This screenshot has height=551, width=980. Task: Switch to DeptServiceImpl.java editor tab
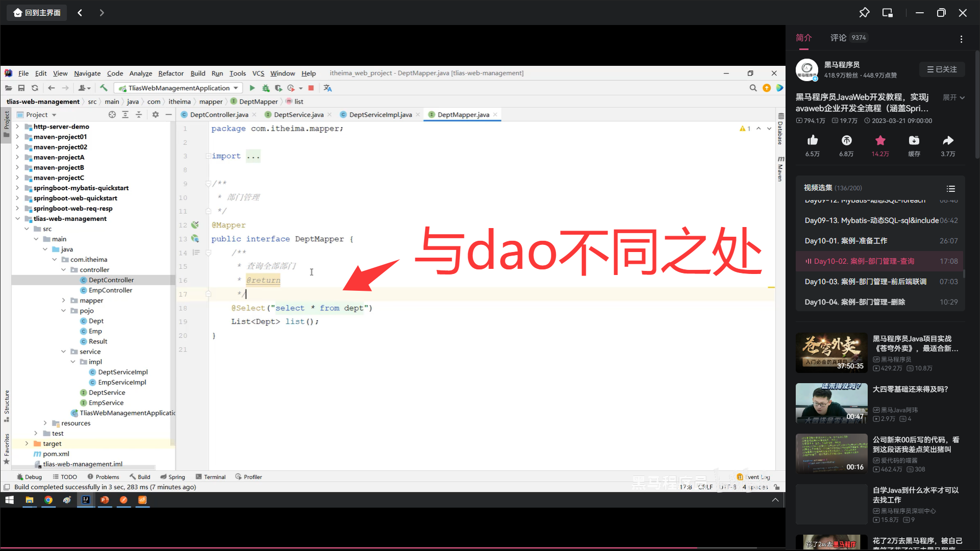(x=380, y=115)
